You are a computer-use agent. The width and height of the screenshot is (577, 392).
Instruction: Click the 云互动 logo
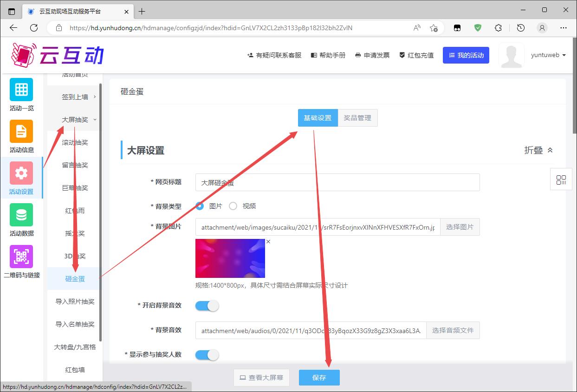[x=58, y=55]
